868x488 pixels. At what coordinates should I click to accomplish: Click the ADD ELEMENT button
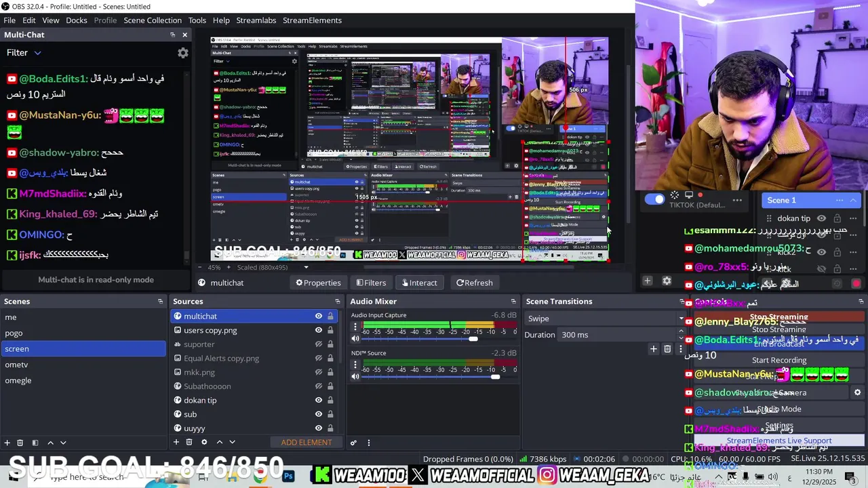pos(307,443)
